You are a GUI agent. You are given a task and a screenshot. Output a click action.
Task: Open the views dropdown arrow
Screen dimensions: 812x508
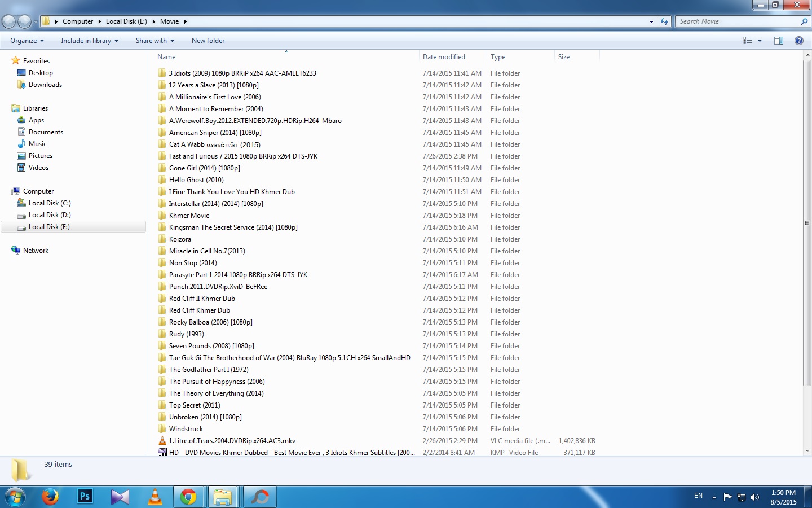760,41
